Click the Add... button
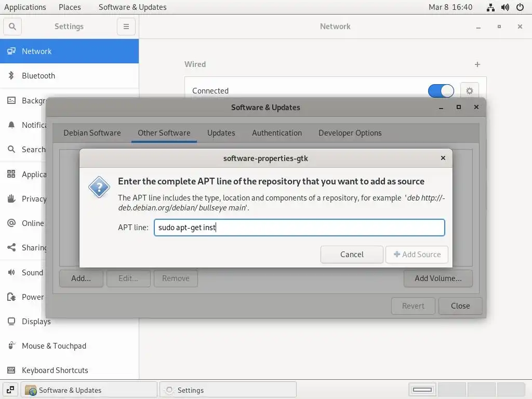This screenshot has width=532, height=399. pyautogui.click(x=81, y=278)
